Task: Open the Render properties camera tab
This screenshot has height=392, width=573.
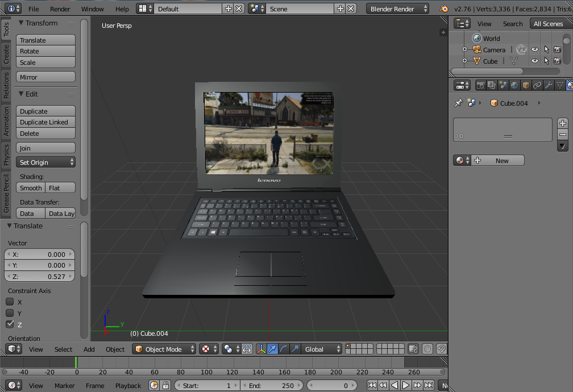Action: click(480, 85)
